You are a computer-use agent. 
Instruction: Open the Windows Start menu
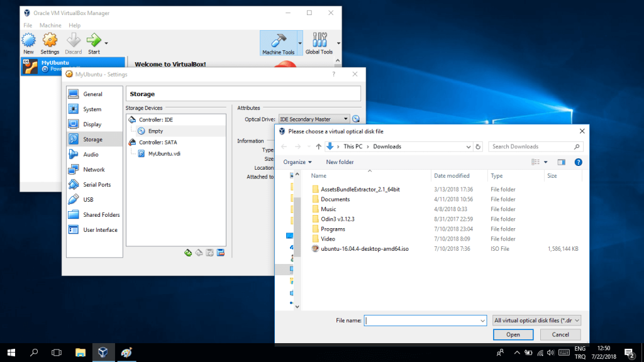[x=11, y=353]
